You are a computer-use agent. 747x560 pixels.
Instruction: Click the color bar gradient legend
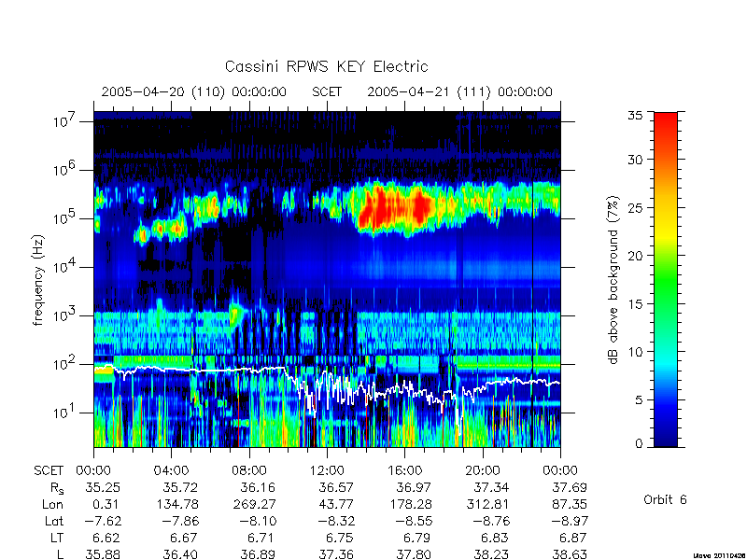point(666,279)
